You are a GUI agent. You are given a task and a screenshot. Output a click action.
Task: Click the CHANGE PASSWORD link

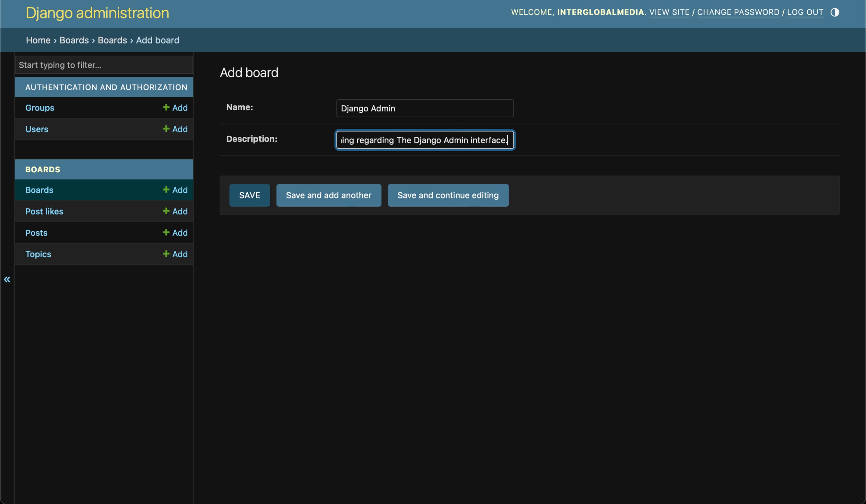coord(738,12)
